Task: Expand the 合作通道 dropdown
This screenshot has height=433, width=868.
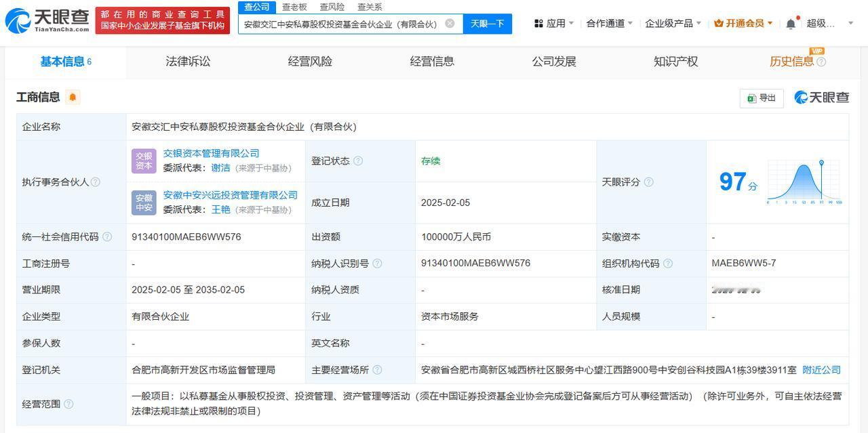Action: [609, 23]
